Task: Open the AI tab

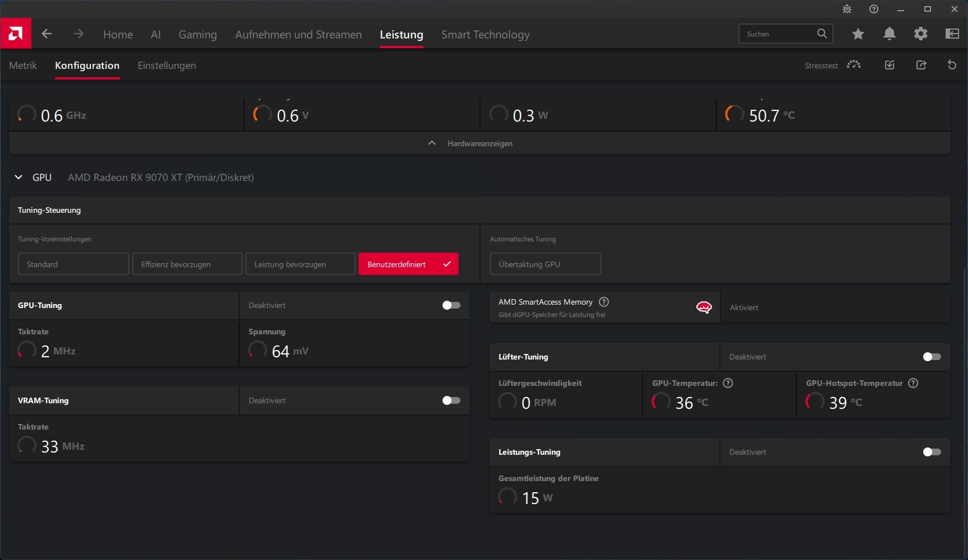Action: click(x=156, y=34)
